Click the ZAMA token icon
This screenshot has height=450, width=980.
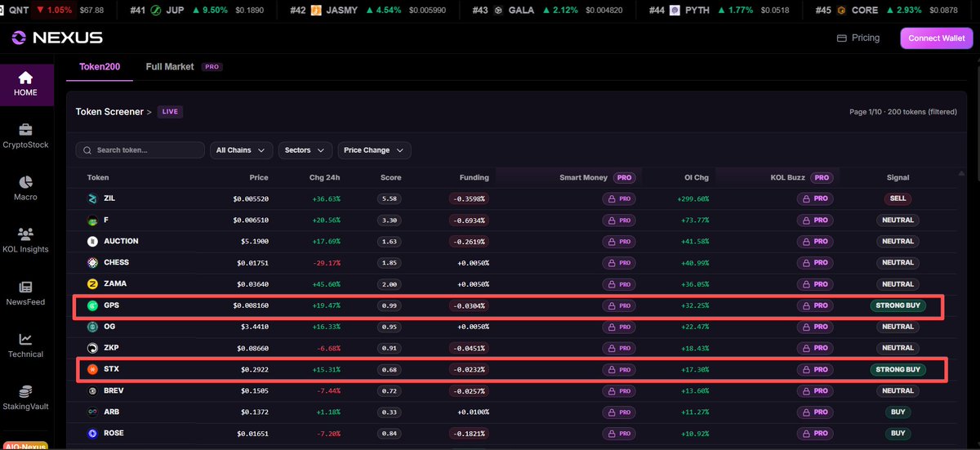click(92, 284)
